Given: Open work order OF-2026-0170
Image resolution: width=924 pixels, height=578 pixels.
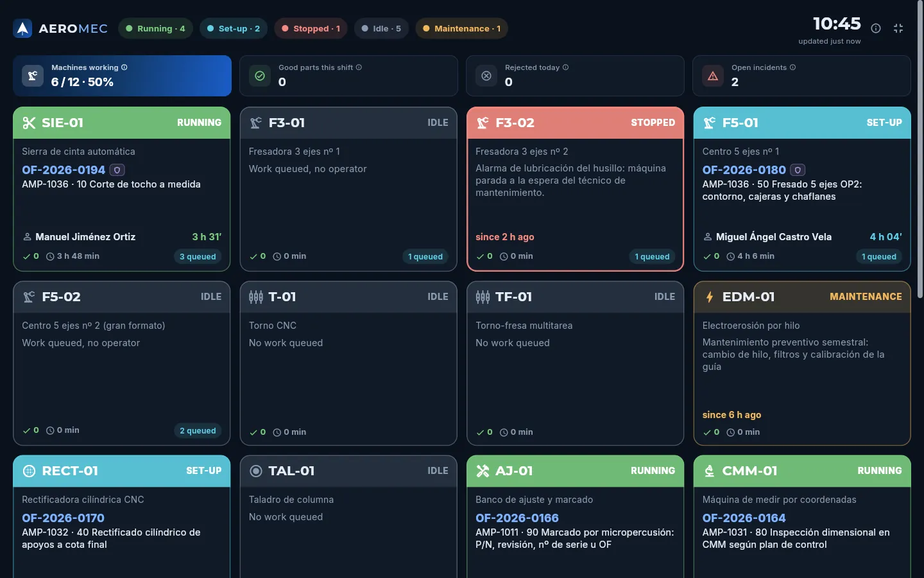Looking at the screenshot, I should point(63,518).
